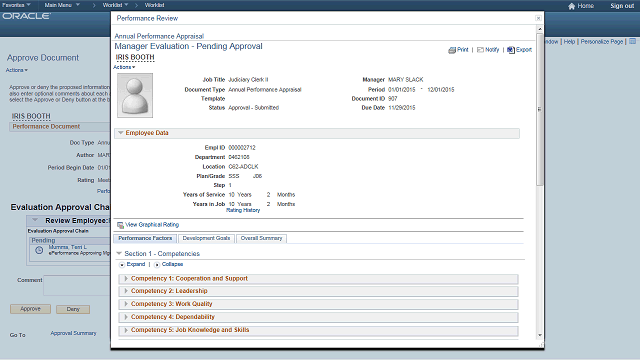Viewport: 640px width, 360px height.
Task: Open the Favorites menu
Action: 16,5
